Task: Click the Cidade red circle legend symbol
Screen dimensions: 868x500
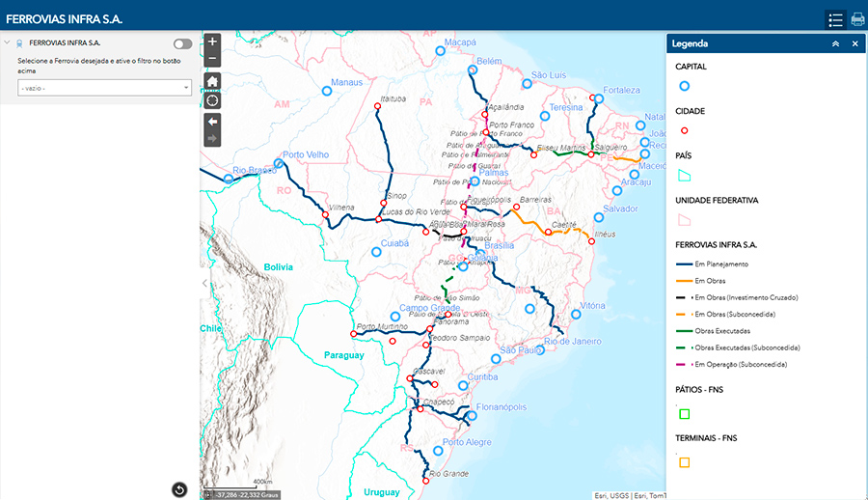Action: [684, 131]
